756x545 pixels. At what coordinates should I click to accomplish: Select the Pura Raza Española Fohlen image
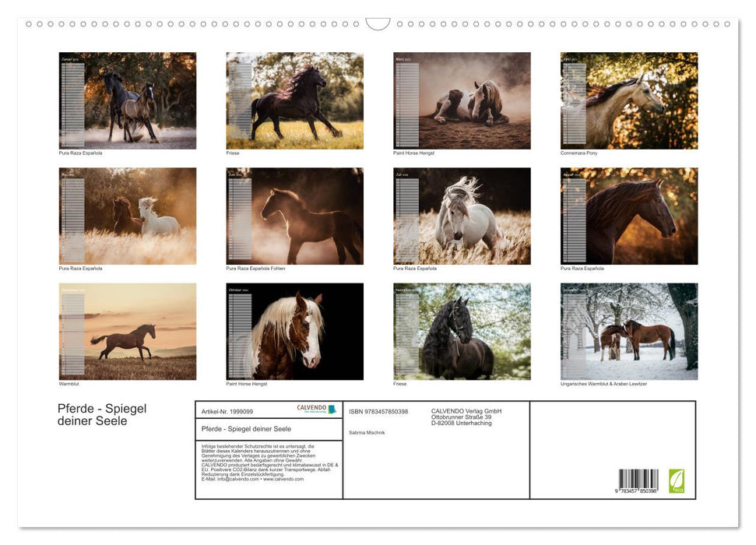294,216
